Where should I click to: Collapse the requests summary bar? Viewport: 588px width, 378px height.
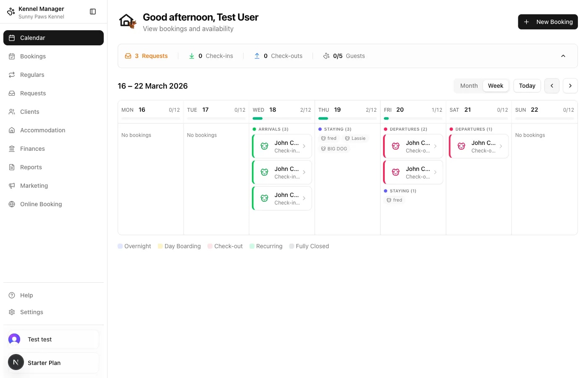(563, 55)
